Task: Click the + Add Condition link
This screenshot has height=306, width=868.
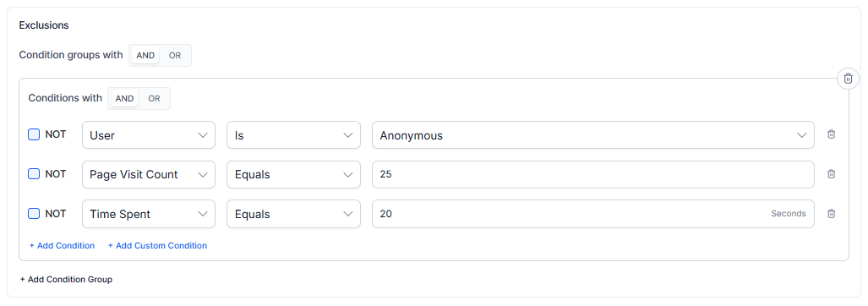Action: tap(62, 245)
